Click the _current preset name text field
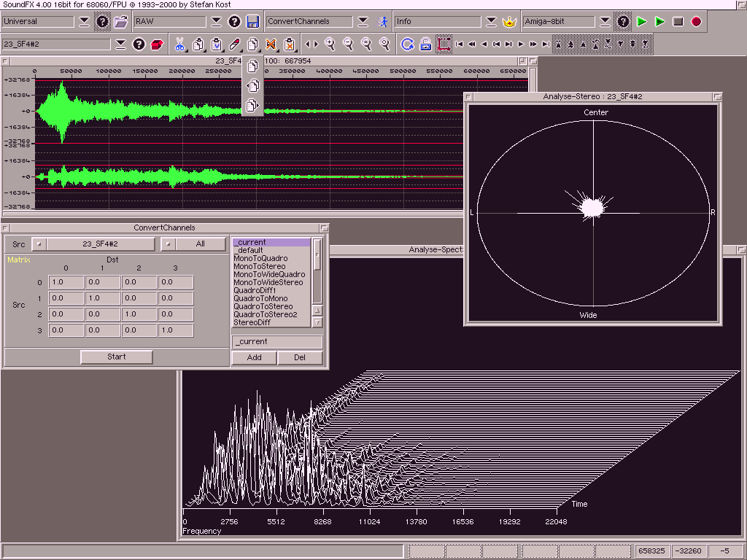 tap(277, 341)
